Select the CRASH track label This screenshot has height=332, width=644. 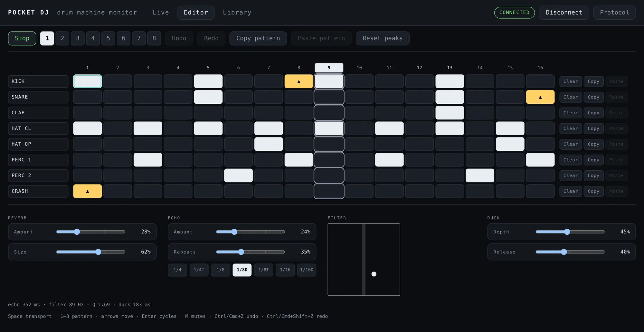pyautogui.click(x=38, y=191)
